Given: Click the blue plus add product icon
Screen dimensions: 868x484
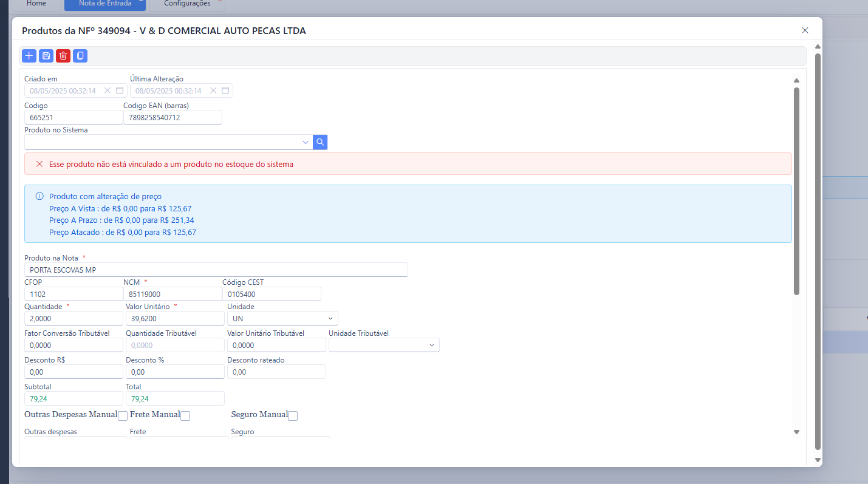Looking at the screenshot, I should coord(29,56).
